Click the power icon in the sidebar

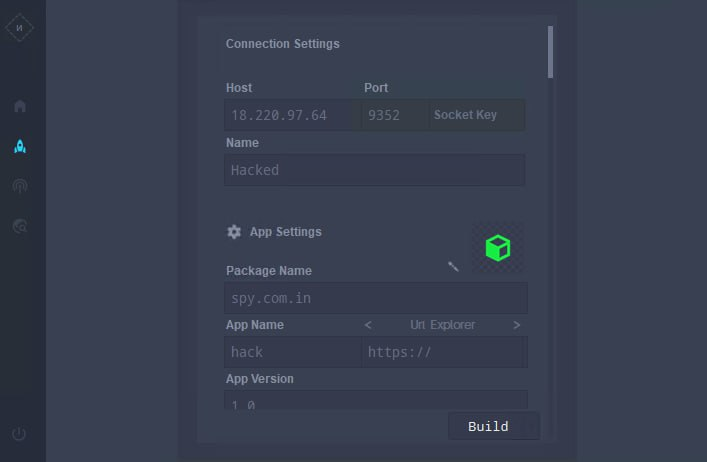(19, 434)
